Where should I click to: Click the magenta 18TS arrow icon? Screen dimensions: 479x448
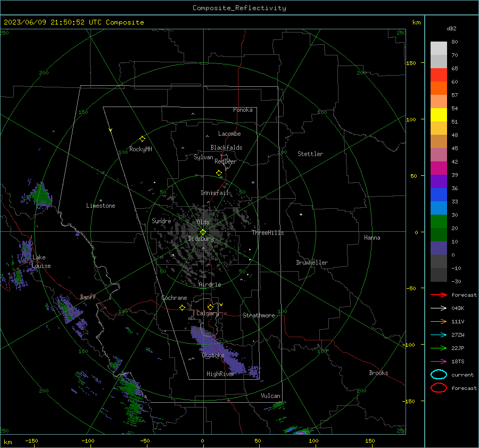[x=439, y=362]
